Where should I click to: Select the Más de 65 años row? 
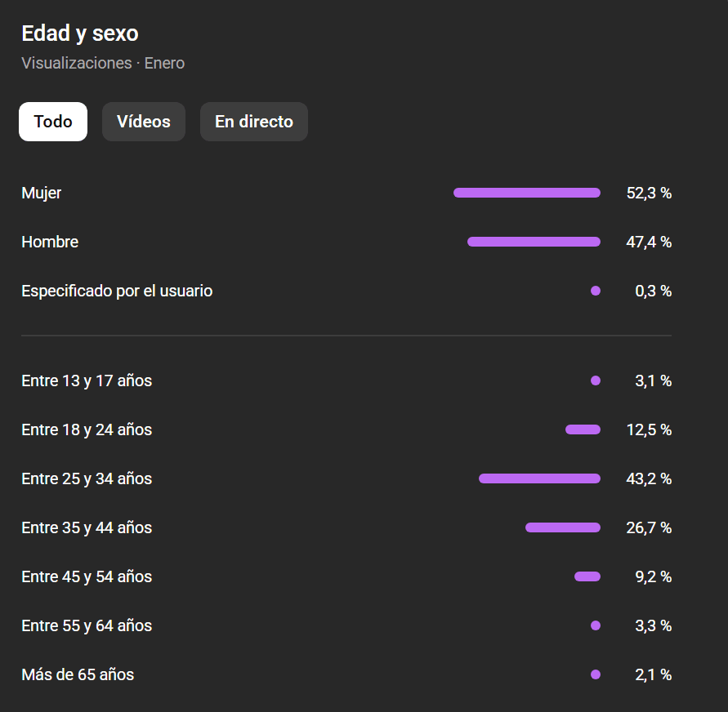(x=77, y=674)
